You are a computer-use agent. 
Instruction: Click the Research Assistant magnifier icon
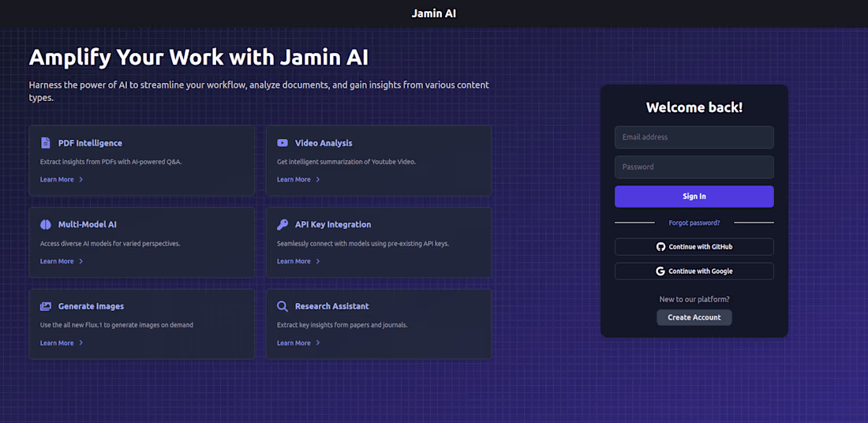pos(282,306)
